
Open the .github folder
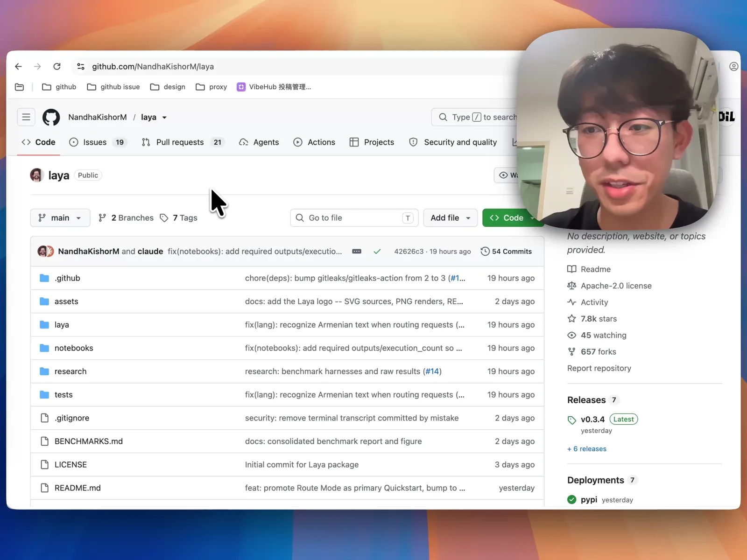pyautogui.click(x=67, y=278)
